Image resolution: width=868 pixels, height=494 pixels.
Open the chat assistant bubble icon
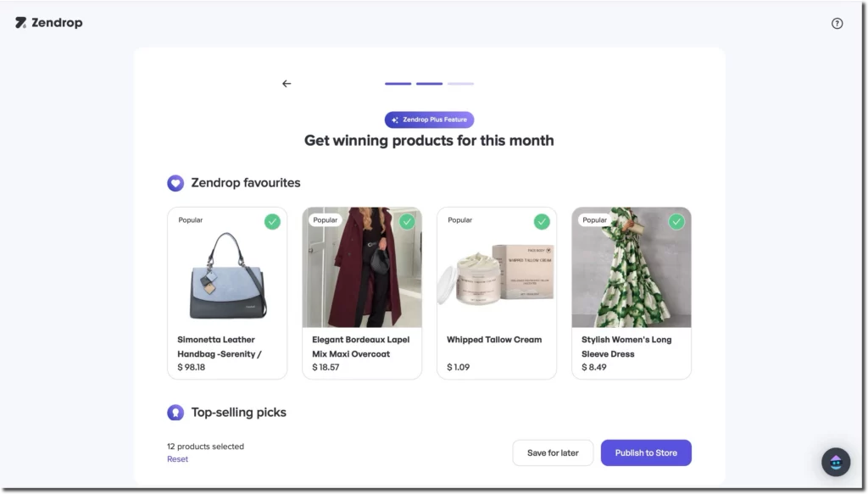tap(836, 462)
